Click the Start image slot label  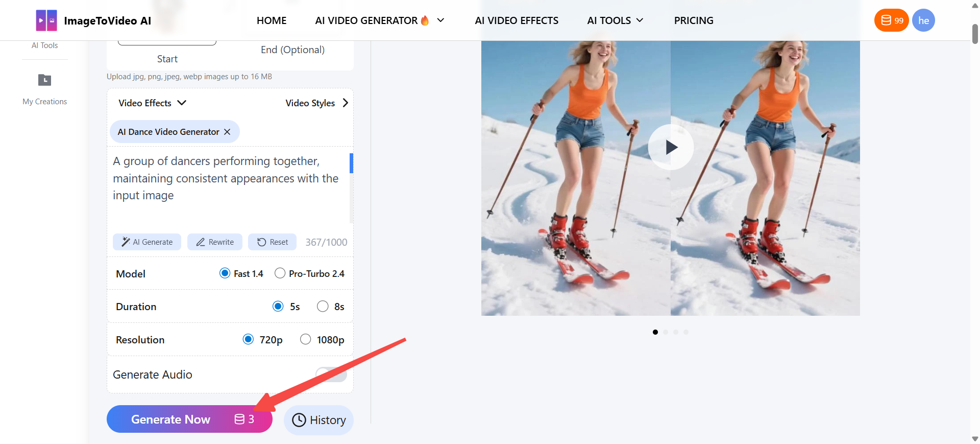point(167,59)
